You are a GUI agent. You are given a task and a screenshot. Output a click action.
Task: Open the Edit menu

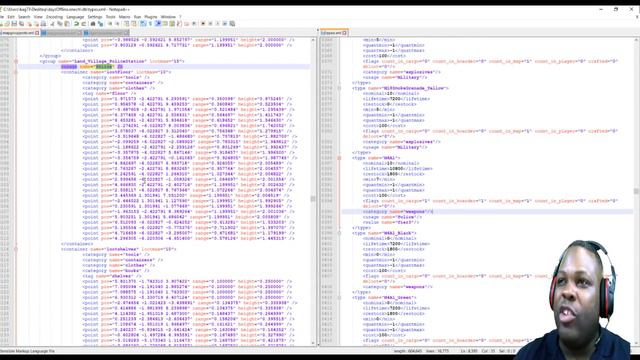pos(11,17)
